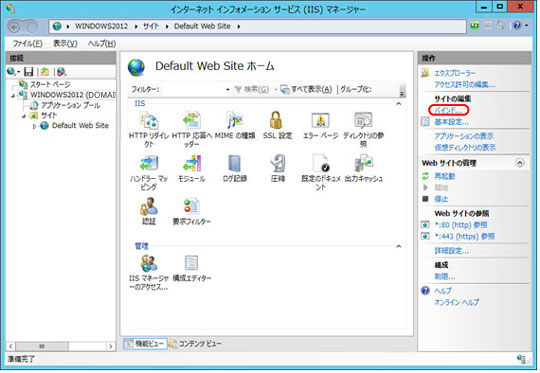The height and width of the screenshot is (373, 540).
Task: Click the WINDOWS2012 breadcrumb segment
Action: click(x=101, y=26)
